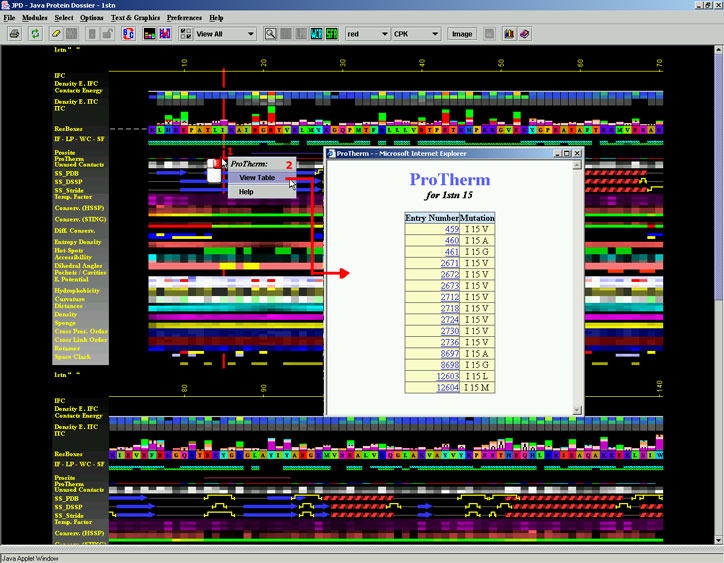Click the grey icon left of WCR
The height and width of the screenshot is (563, 724).
(x=301, y=34)
